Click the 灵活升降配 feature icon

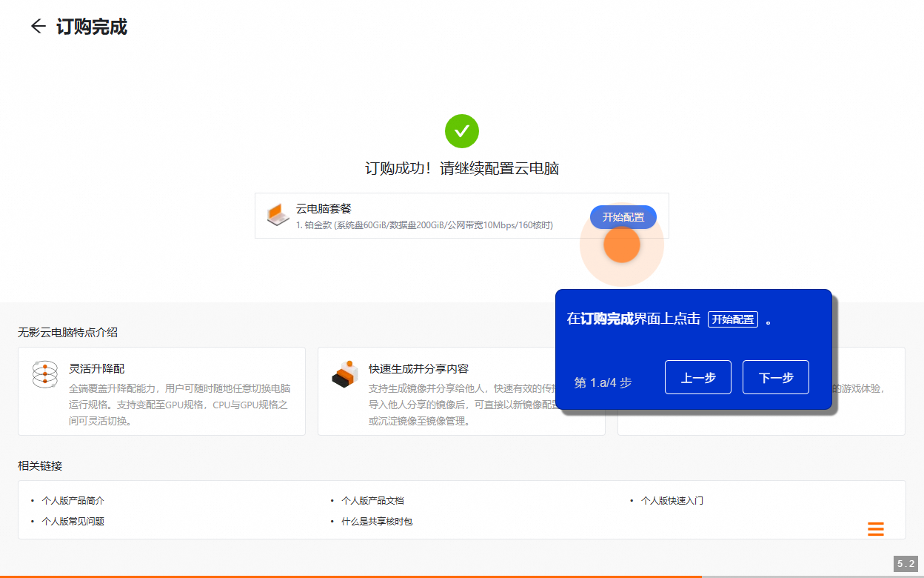[45, 373]
